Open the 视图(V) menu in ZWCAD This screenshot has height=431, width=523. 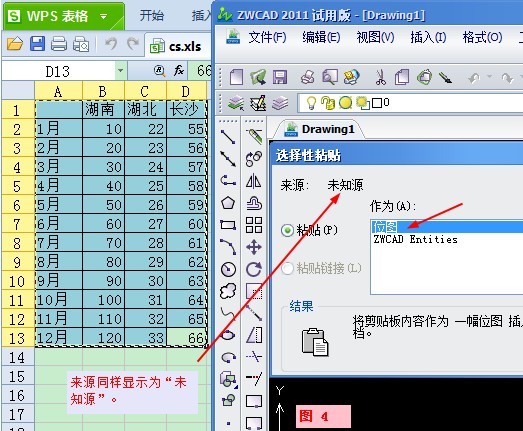[375, 37]
